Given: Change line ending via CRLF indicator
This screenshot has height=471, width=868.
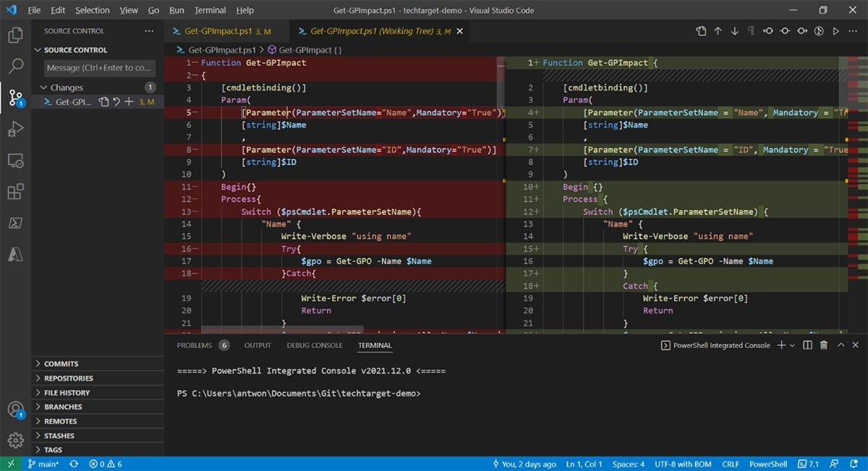Looking at the screenshot, I should [731, 464].
